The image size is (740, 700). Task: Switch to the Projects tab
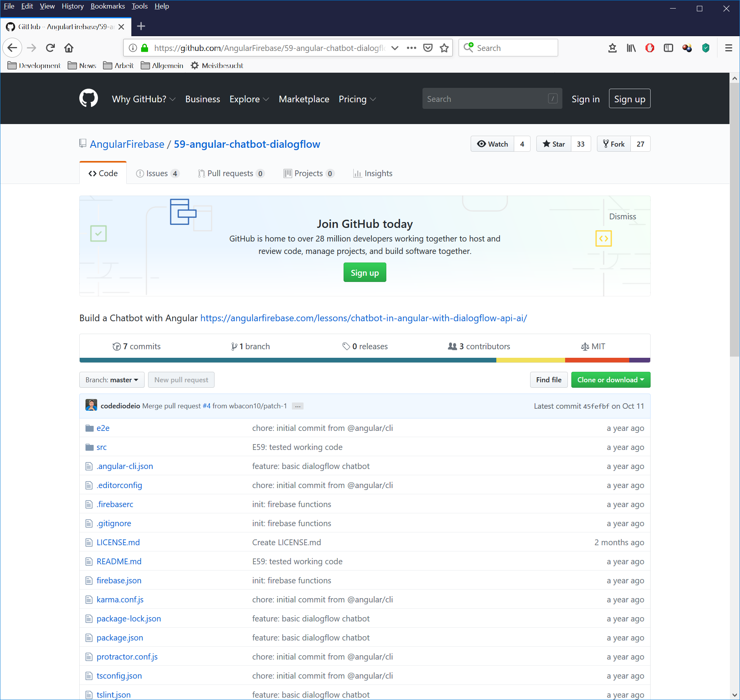point(309,173)
